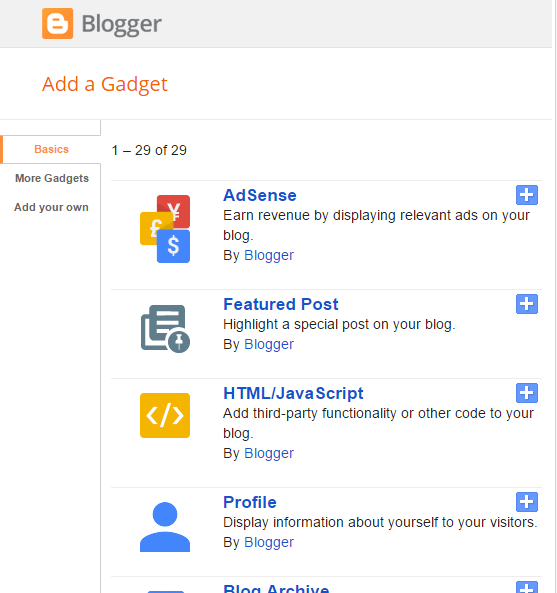Click 'Highlight a special post on your blog.' text

pos(339,324)
